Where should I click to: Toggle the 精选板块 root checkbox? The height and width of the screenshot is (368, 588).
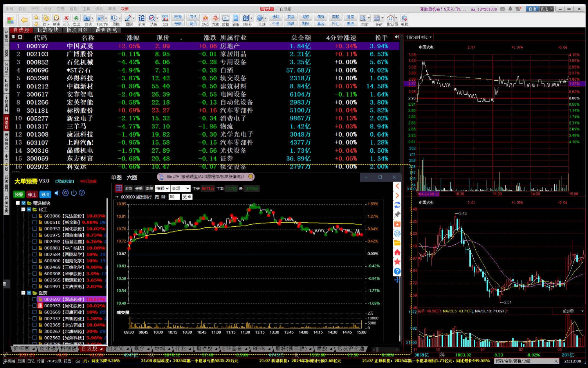pyautogui.click(x=23, y=203)
